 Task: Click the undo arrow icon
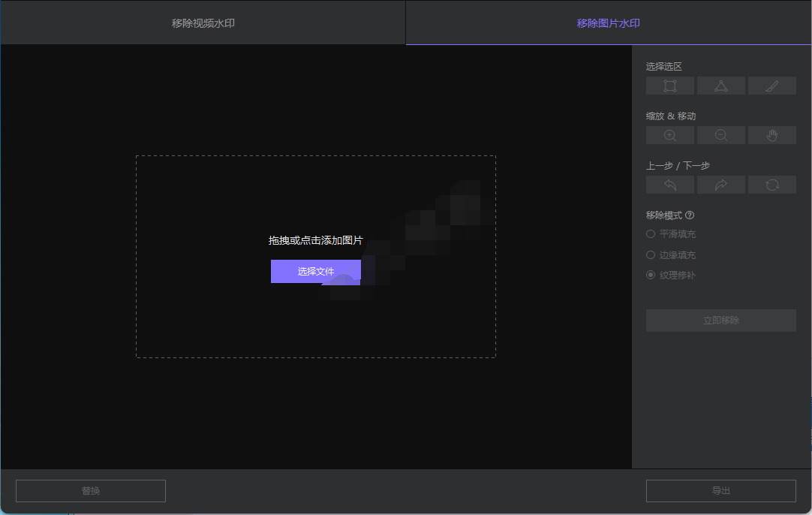[x=669, y=185]
